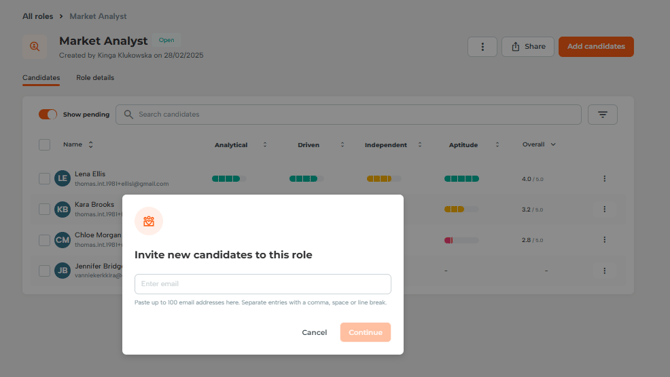Open Jennifer Bridges row options menu
Viewport: 670px width, 377px height.
[604, 271]
